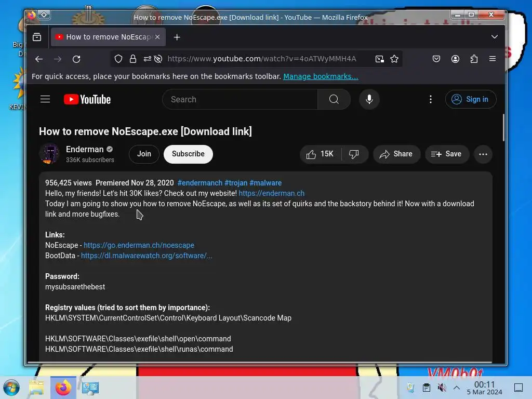532x399 pixels.
Task: Open the window menu diamond icon in title bar
Action: pos(44,15)
